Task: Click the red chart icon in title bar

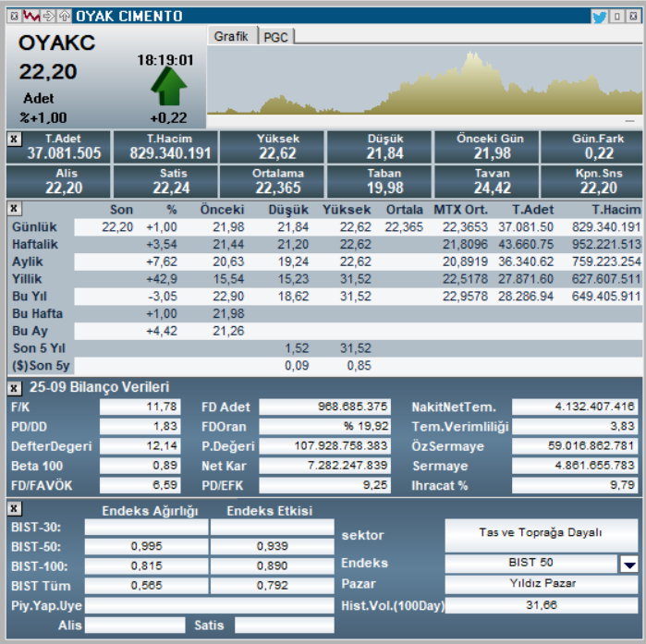Action: [x=31, y=16]
